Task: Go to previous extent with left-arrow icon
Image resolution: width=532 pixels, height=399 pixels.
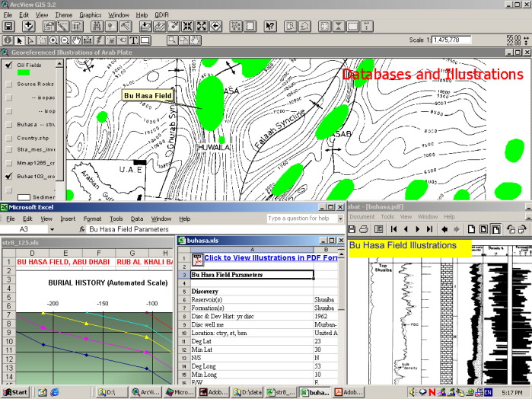Action: [216, 27]
